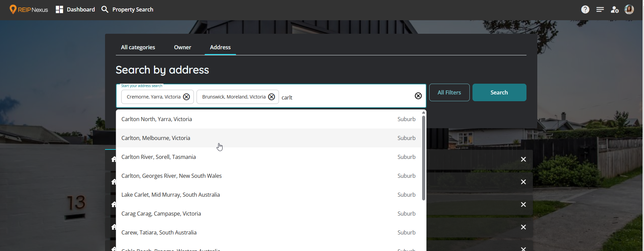Screen dimensions: 644x251
Task: Pick Carlton River, Sorell, Tasmania suggestion
Action: click(x=158, y=157)
